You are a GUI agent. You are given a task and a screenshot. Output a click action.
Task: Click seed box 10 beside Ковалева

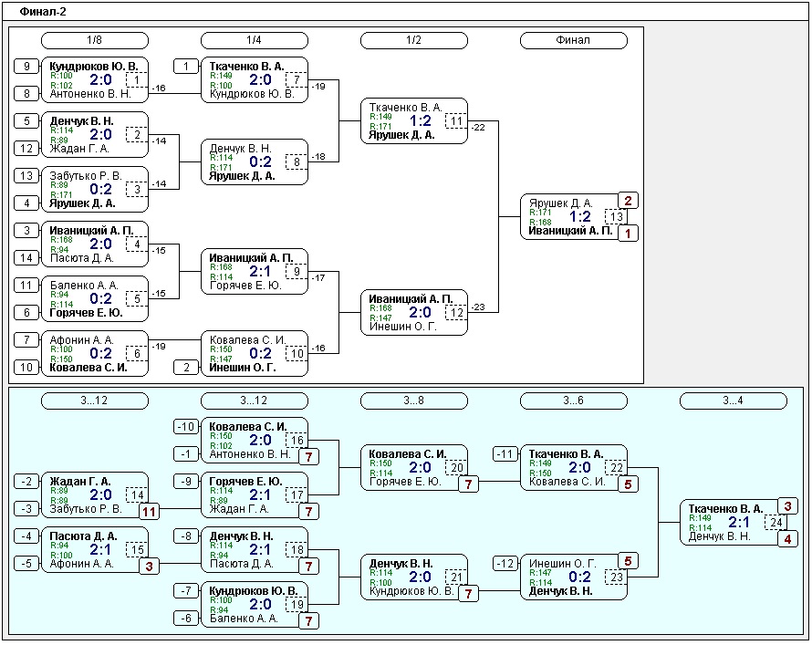26,368
